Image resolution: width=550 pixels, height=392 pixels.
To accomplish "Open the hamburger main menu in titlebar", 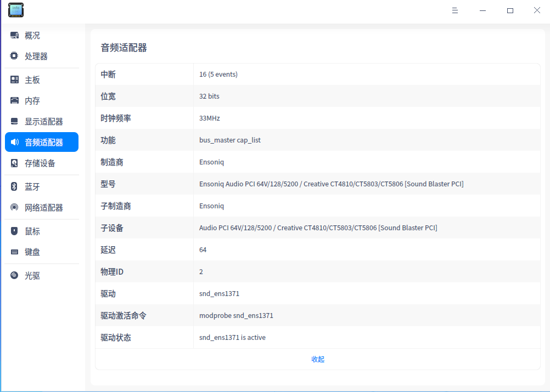I will click(x=454, y=10).
